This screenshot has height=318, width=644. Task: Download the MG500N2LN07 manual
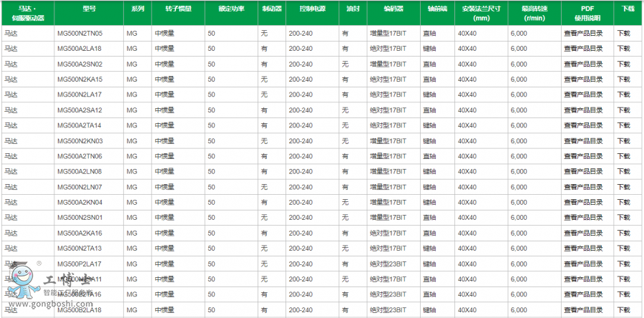pyautogui.click(x=623, y=187)
